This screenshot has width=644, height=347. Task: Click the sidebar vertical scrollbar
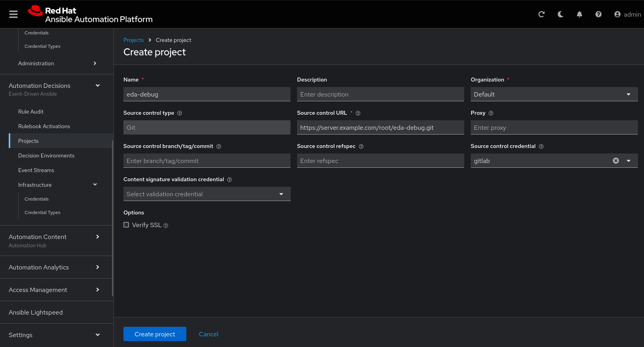tap(112, 218)
